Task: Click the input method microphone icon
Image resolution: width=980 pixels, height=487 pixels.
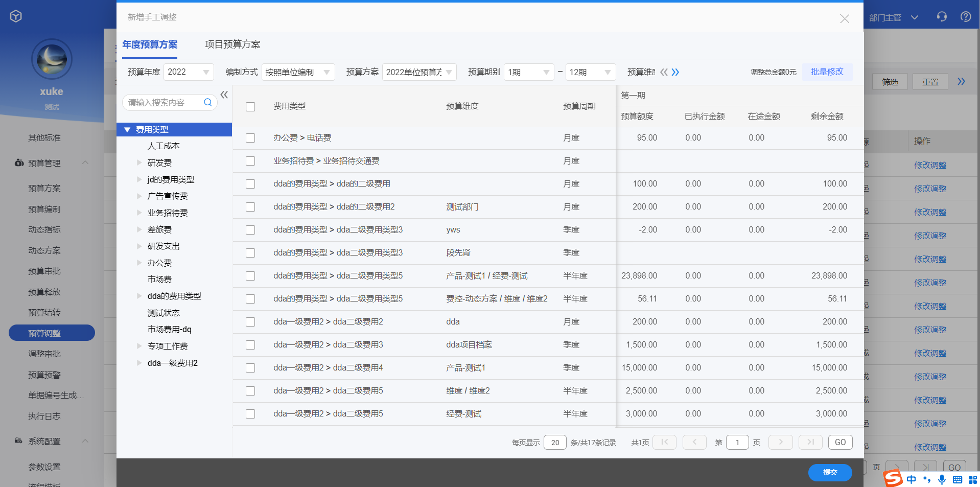Action: (942, 479)
